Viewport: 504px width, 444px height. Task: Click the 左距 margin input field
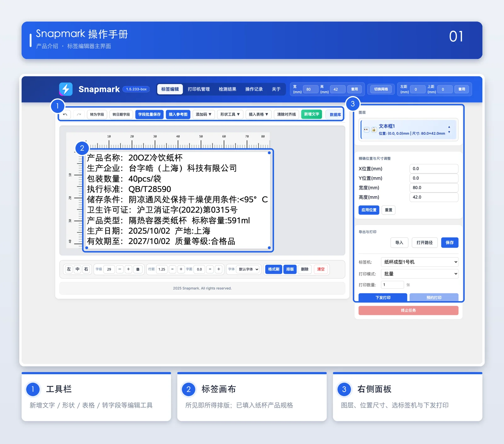418,89
